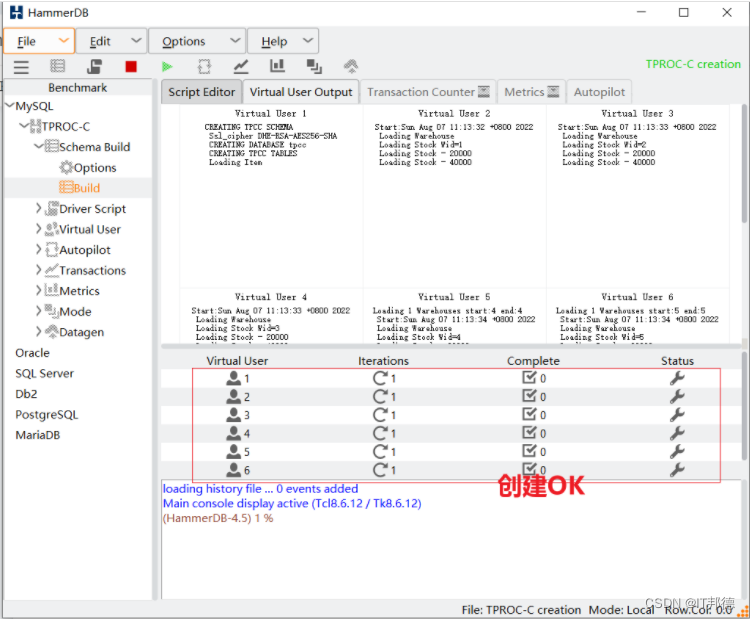Expand the Transactions tree node
The image size is (750, 619).
point(39,270)
